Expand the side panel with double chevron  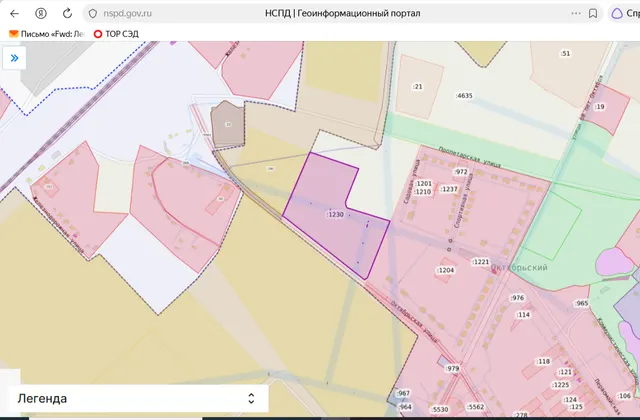pyautogui.click(x=14, y=58)
